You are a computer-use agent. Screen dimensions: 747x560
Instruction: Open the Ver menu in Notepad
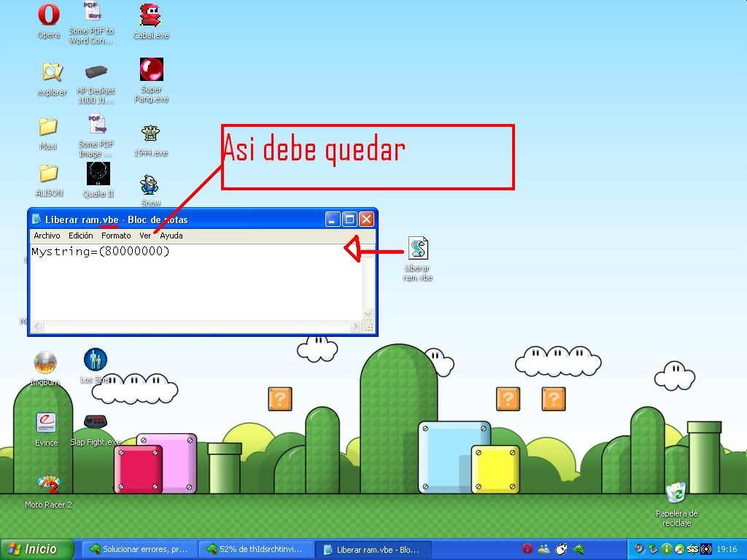click(145, 236)
